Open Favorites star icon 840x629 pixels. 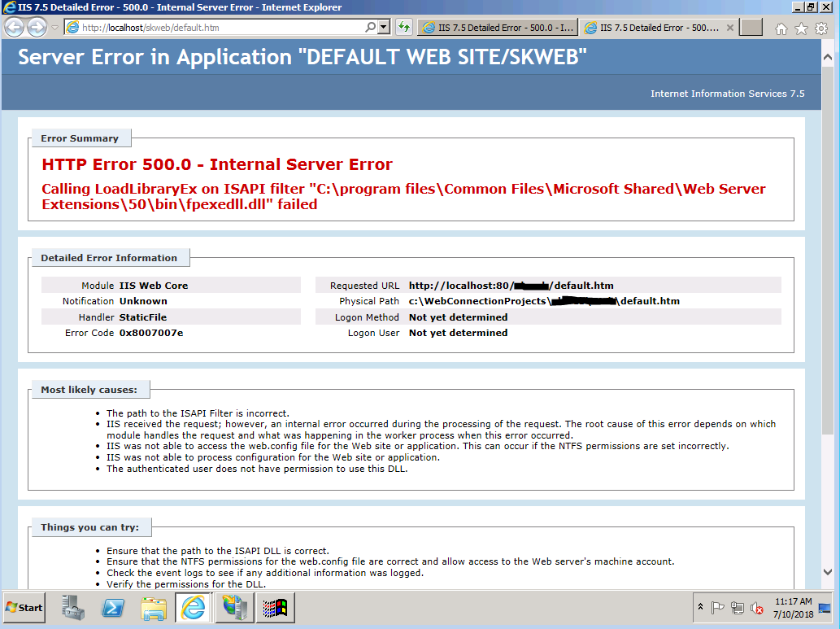(x=801, y=28)
